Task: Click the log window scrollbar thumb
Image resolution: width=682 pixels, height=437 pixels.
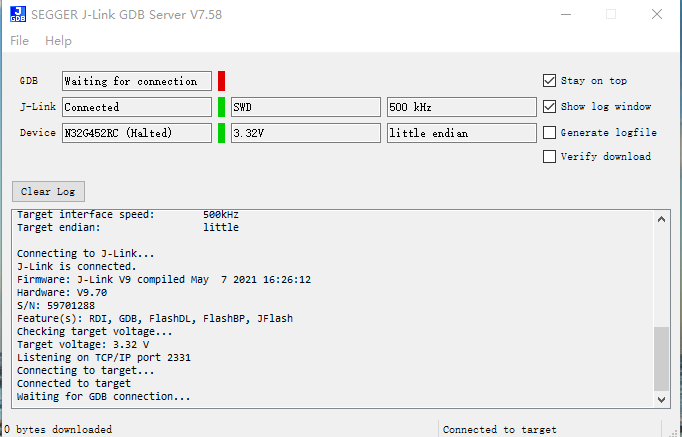Action: tap(662, 359)
